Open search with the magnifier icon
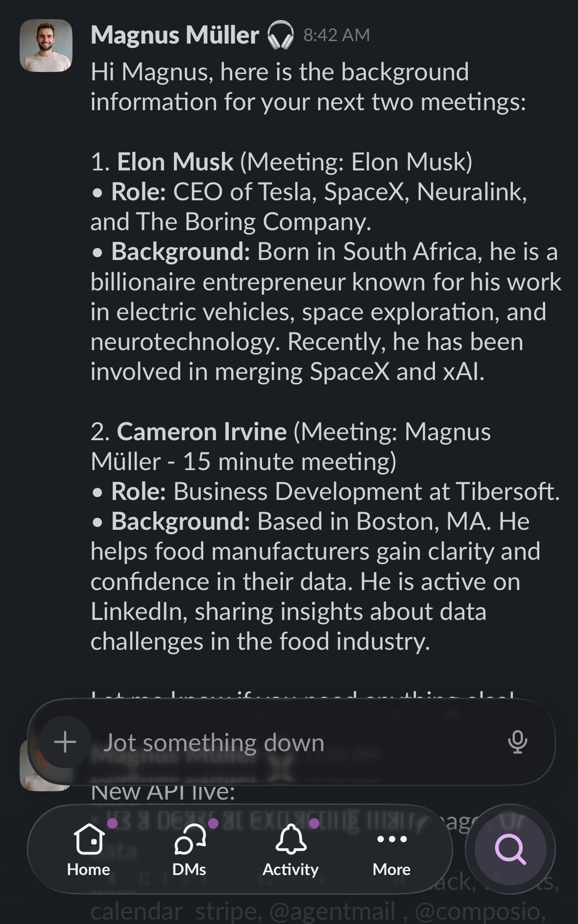This screenshot has width=578, height=924. [x=509, y=850]
